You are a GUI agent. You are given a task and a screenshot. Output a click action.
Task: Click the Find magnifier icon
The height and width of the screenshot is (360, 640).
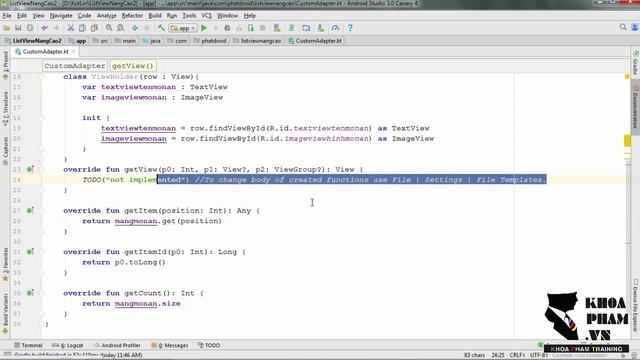click(109, 28)
